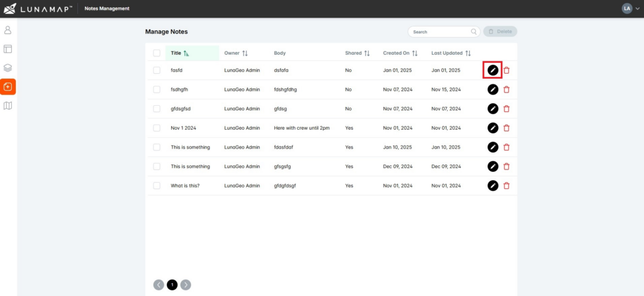Open the LA user account dropdown

(630, 8)
